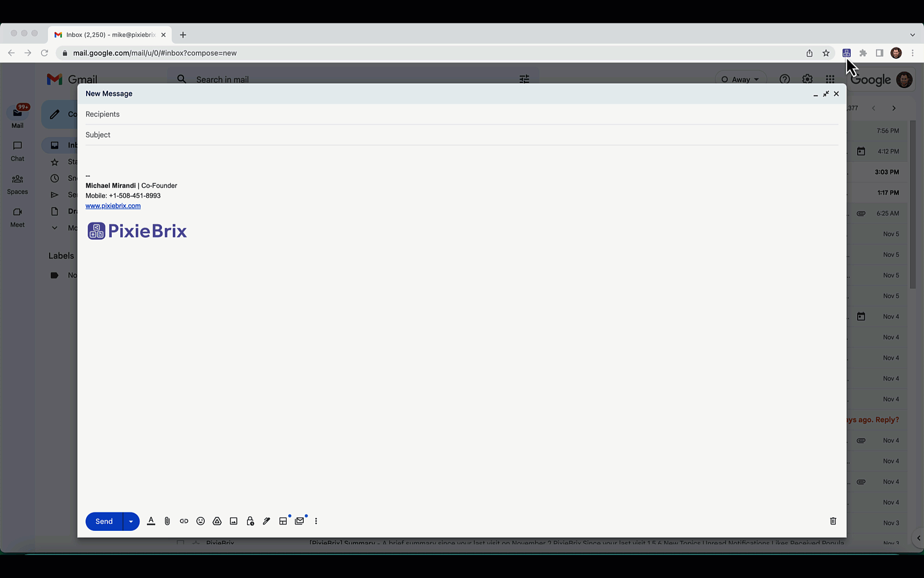
Task: Open the Chrome tab search dropdown
Action: coord(912,35)
